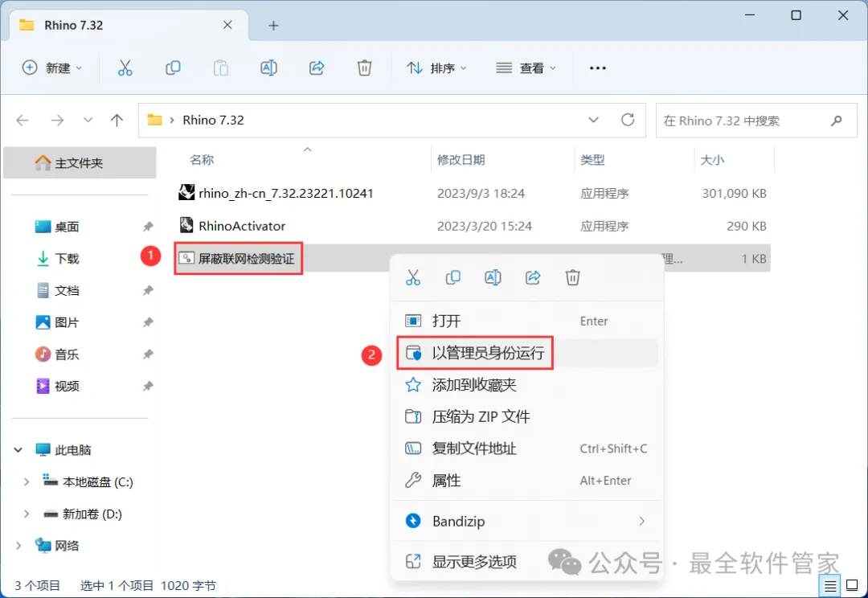Select the Rhino 7.32 tab
Image resolution: width=868 pixels, height=598 pixels.
tap(129, 26)
